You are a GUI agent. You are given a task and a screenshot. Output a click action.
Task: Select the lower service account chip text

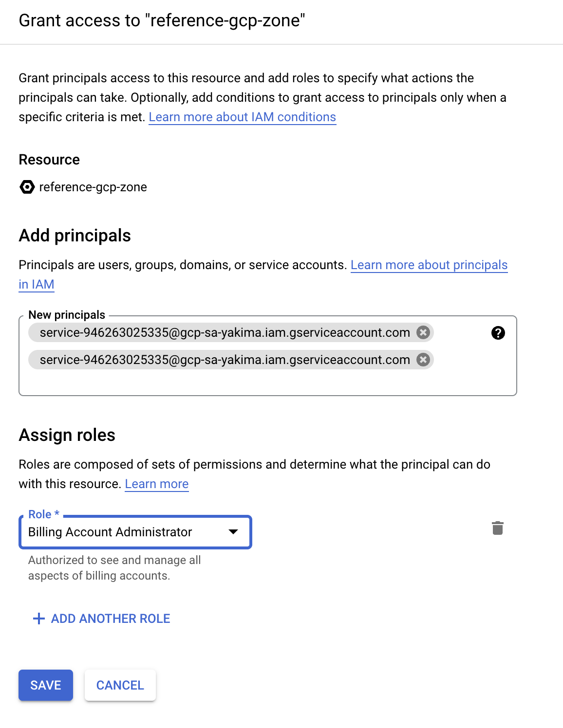pos(225,360)
